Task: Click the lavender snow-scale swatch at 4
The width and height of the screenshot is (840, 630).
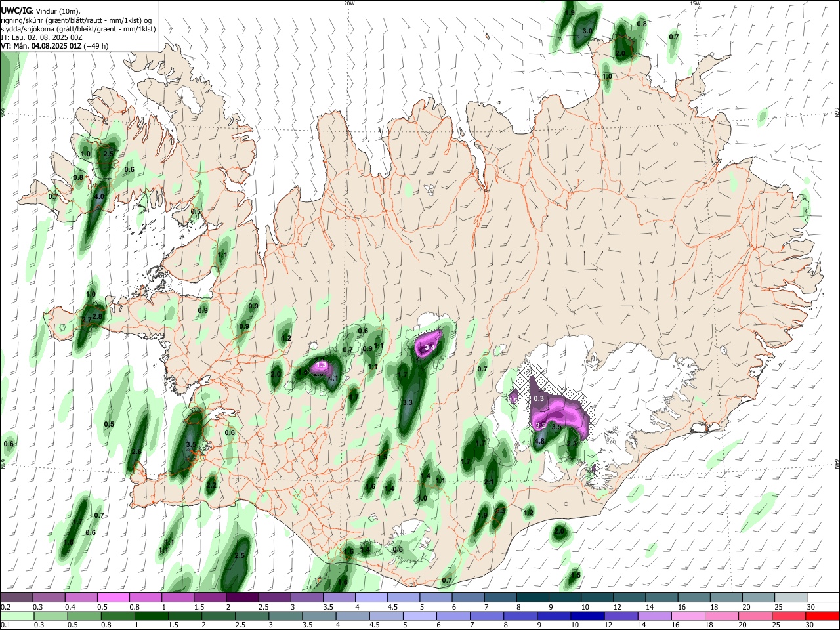Action: (371, 598)
